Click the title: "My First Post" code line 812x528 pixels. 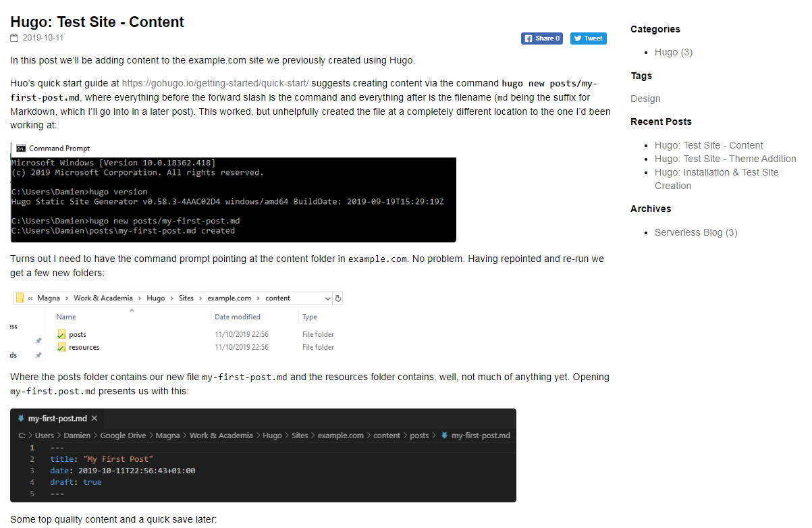click(x=101, y=459)
